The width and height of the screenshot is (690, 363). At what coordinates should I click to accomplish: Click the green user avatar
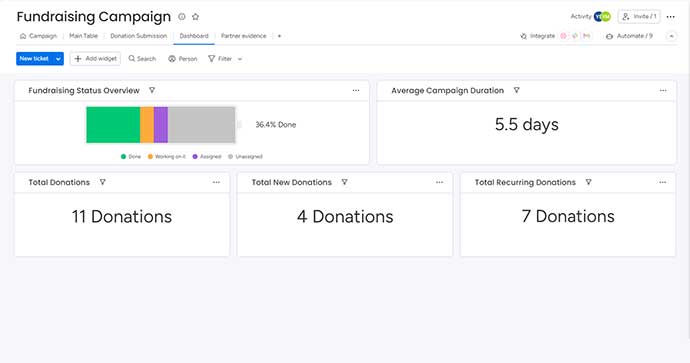(606, 17)
